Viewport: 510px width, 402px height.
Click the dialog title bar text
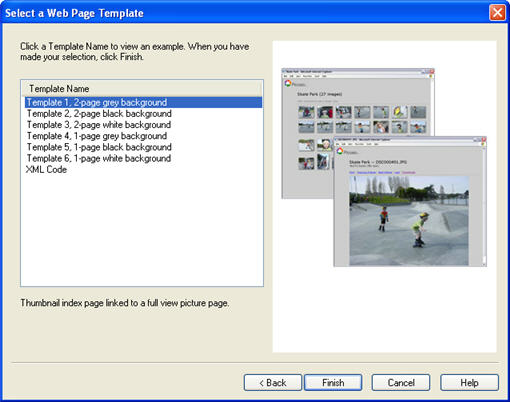click(74, 13)
